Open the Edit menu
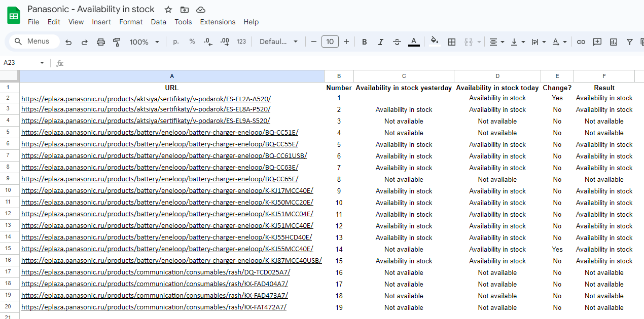The width and height of the screenshot is (644, 319). 54,22
